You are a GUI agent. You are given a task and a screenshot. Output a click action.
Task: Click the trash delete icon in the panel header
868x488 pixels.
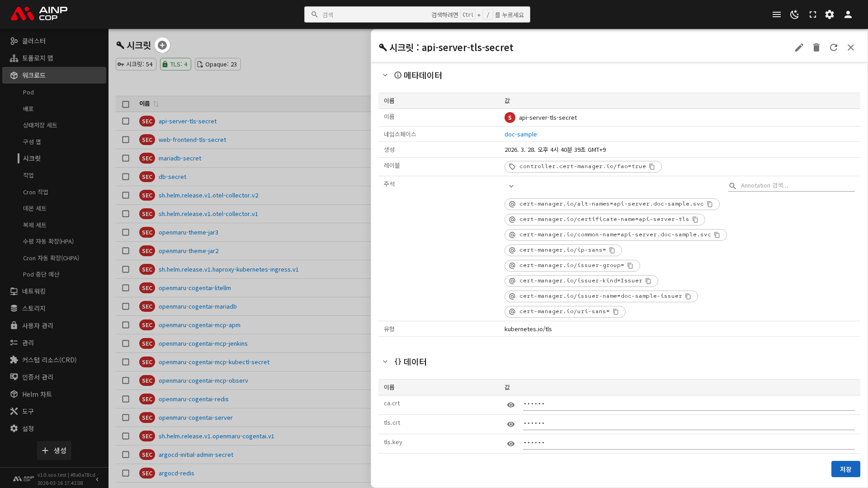816,47
